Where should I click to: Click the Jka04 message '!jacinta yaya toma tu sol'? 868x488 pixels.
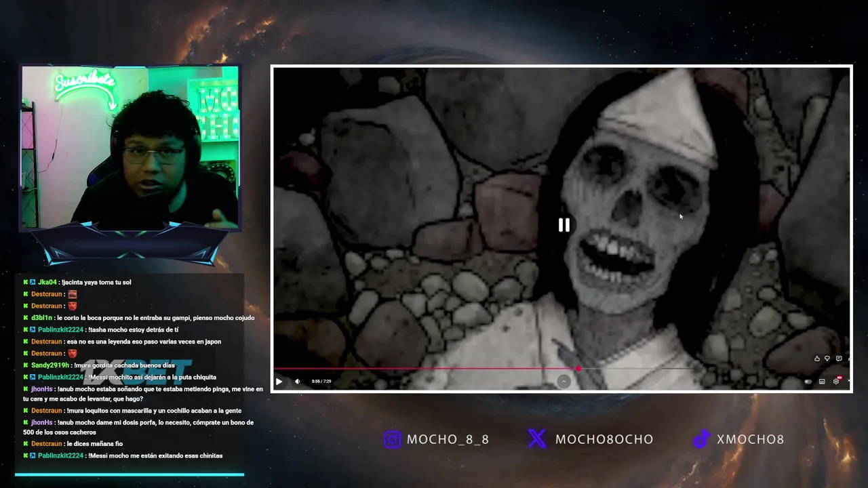(96, 282)
